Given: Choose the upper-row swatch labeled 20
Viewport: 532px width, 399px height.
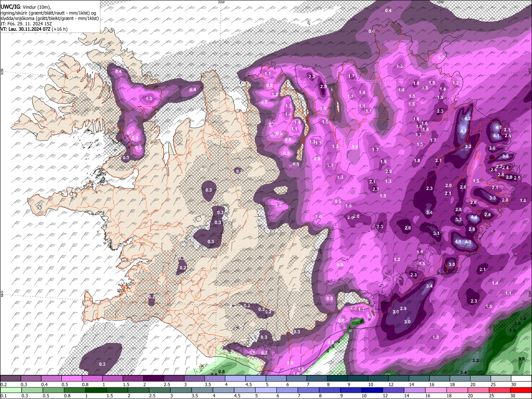Looking at the screenshot, I should 480,379.
